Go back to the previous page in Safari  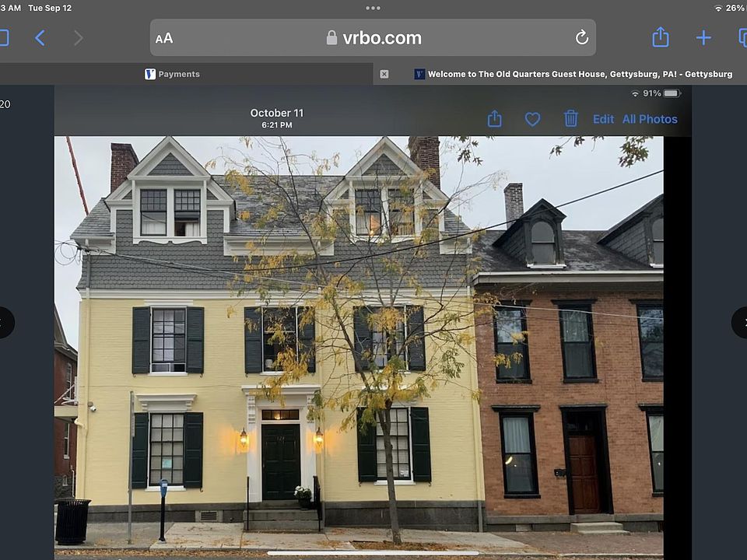point(40,37)
